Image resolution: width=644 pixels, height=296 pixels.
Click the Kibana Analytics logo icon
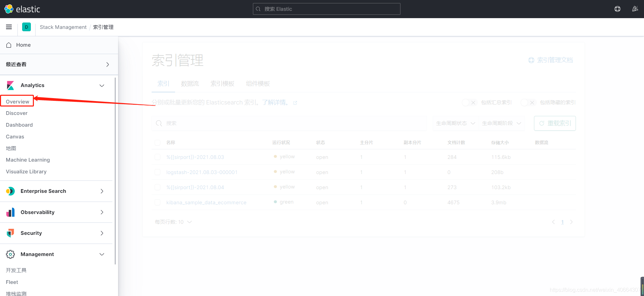point(10,85)
